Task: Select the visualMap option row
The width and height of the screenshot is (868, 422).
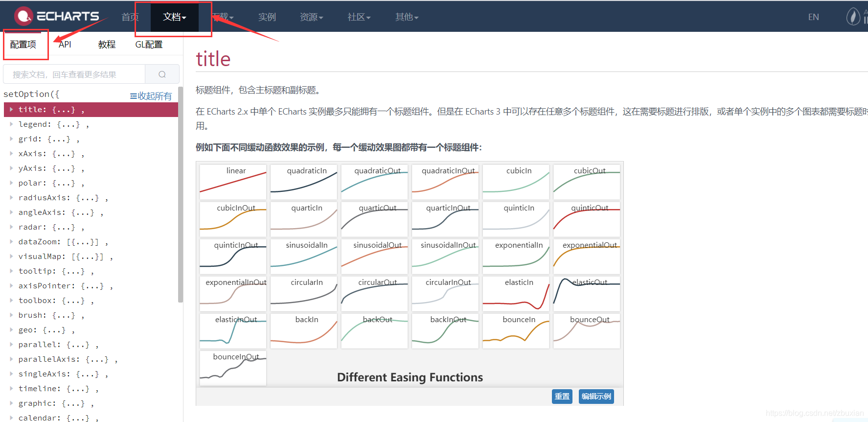Action: pyautogui.click(x=91, y=257)
